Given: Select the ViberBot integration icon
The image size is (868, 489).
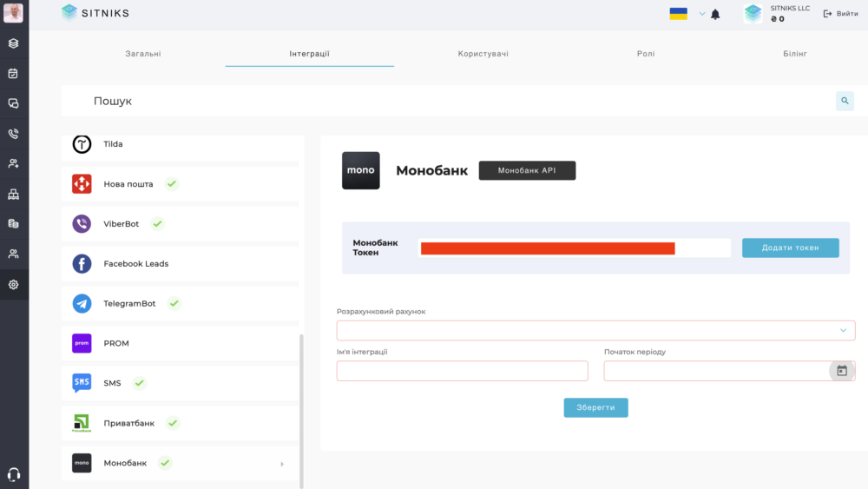Looking at the screenshot, I should [82, 224].
